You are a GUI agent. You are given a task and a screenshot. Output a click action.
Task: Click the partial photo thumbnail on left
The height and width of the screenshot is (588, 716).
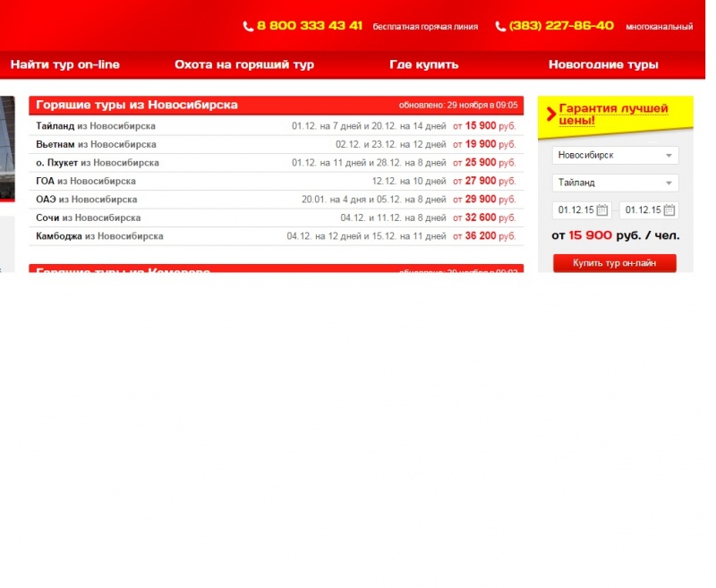click(x=7, y=149)
